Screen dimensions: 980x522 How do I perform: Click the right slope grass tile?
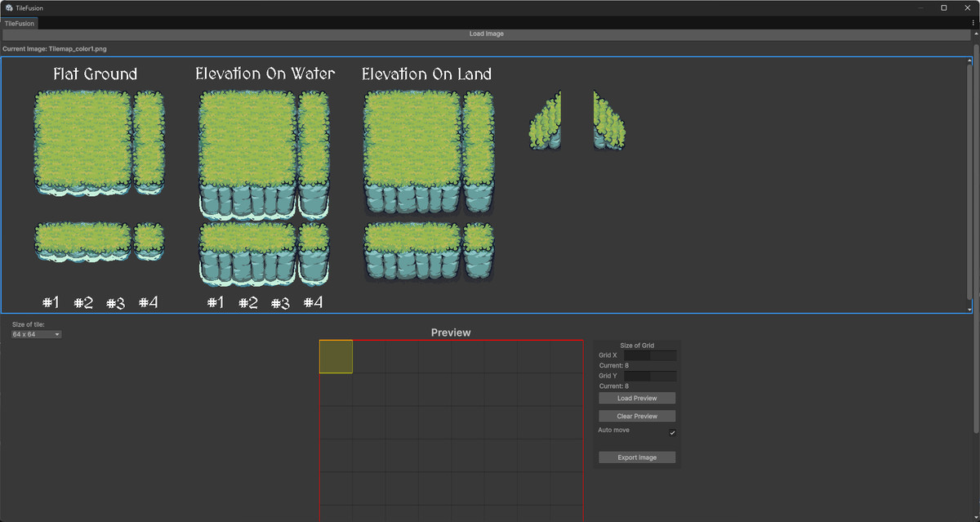(609, 121)
